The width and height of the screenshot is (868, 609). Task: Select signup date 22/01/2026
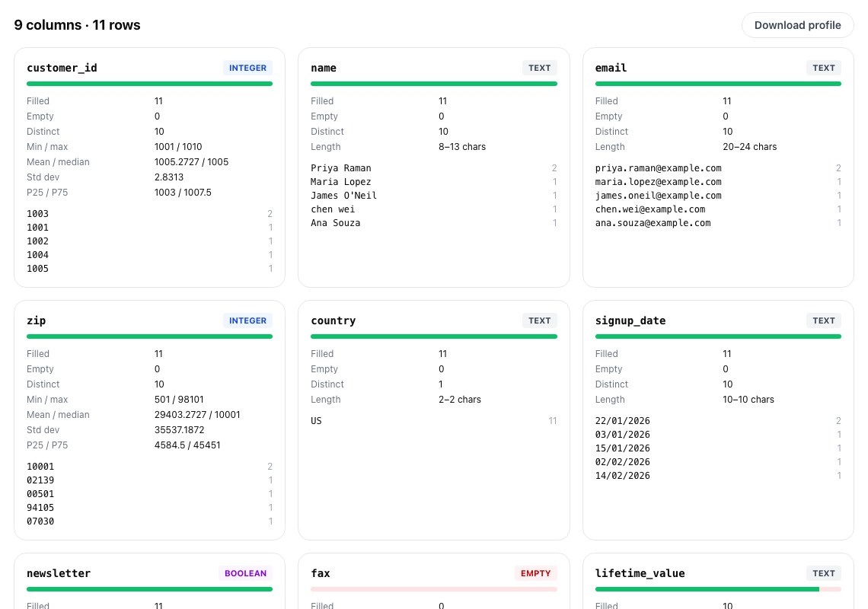click(623, 421)
